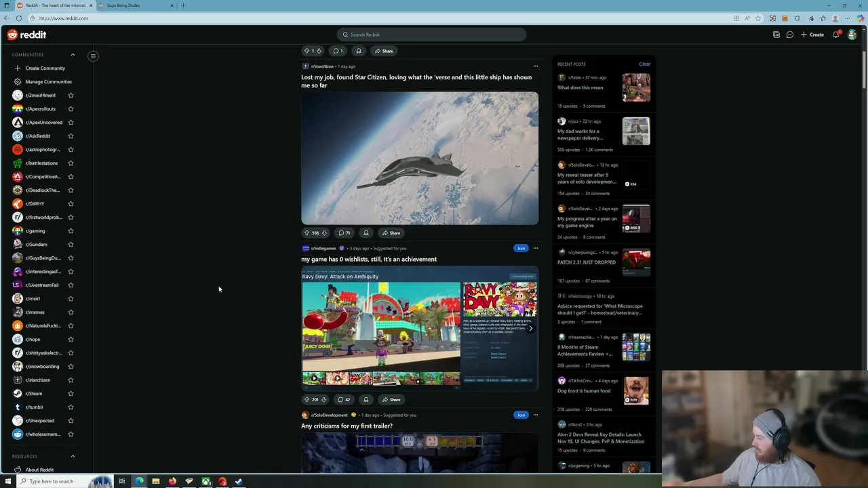Viewport: 868px width, 488px height.
Task: Open 'Any criticisms for my first trailer?' post
Action: pyautogui.click(x=347, y=426)
